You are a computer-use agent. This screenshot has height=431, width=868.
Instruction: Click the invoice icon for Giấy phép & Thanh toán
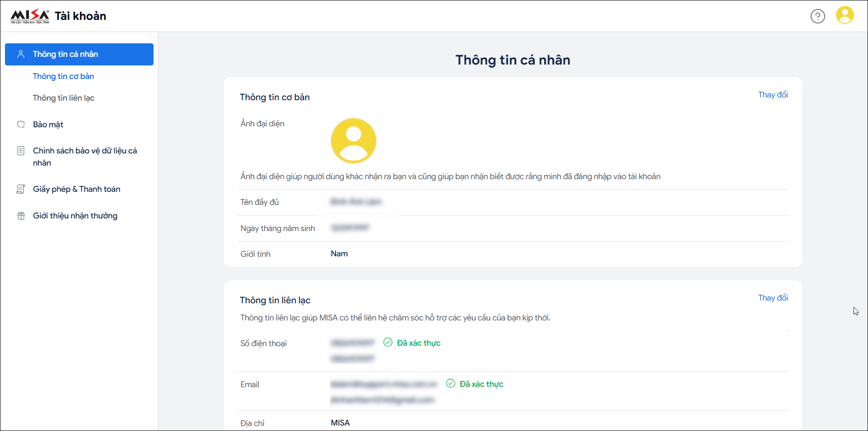point(21,189)
